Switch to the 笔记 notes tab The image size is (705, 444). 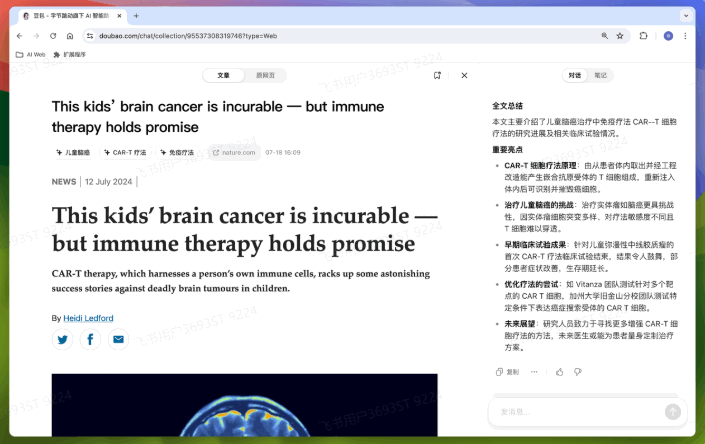click(x=600, y=75)
